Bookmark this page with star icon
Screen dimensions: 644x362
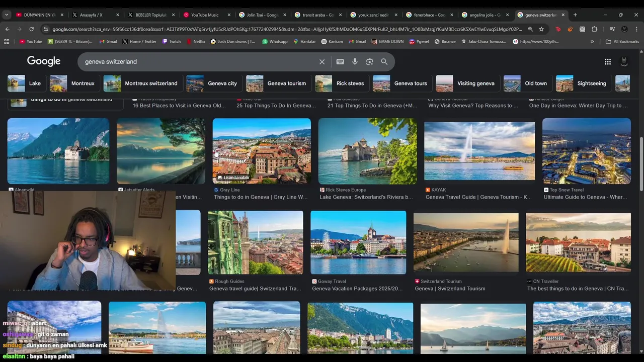[x=541, y=29]
